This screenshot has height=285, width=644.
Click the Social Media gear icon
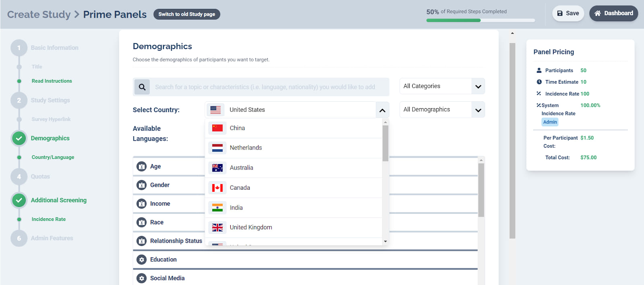pyautogui.click(x=141, y=278)
